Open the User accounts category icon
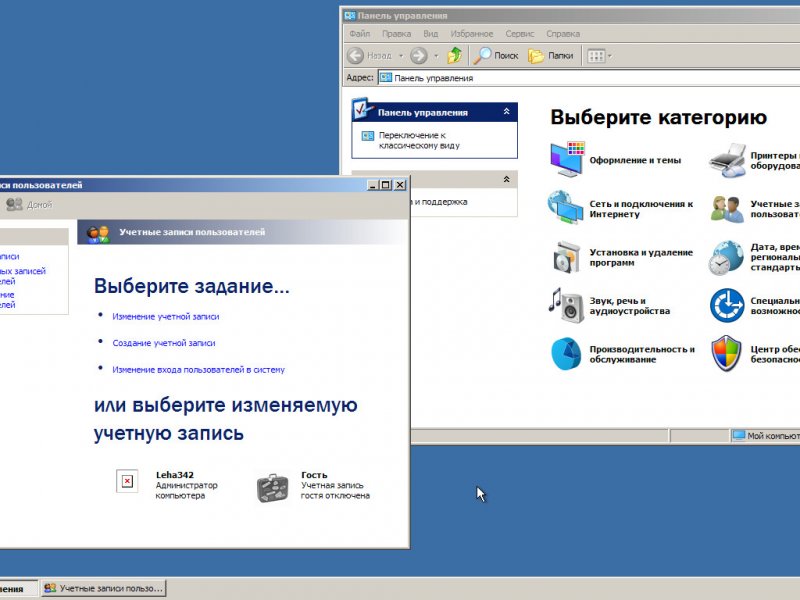The image size is (800, 600). click(x=728, y=209)
